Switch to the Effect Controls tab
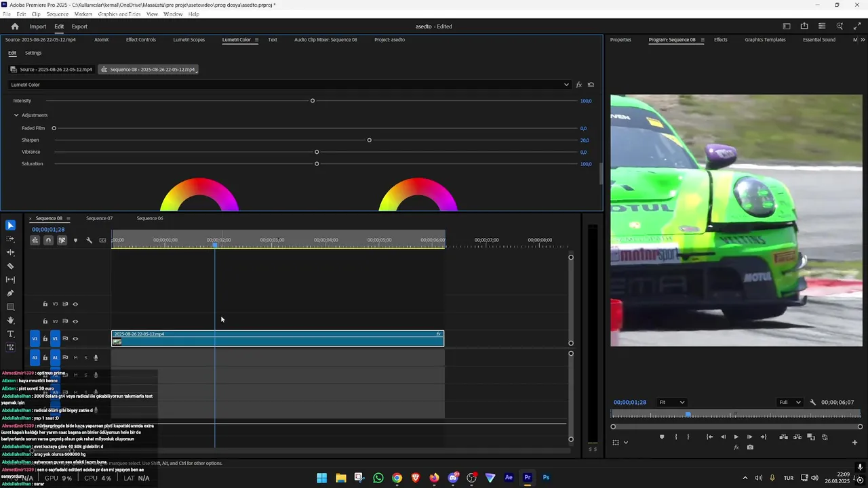Viewport: 868px width, 488px height. click(x=141, y=39)
